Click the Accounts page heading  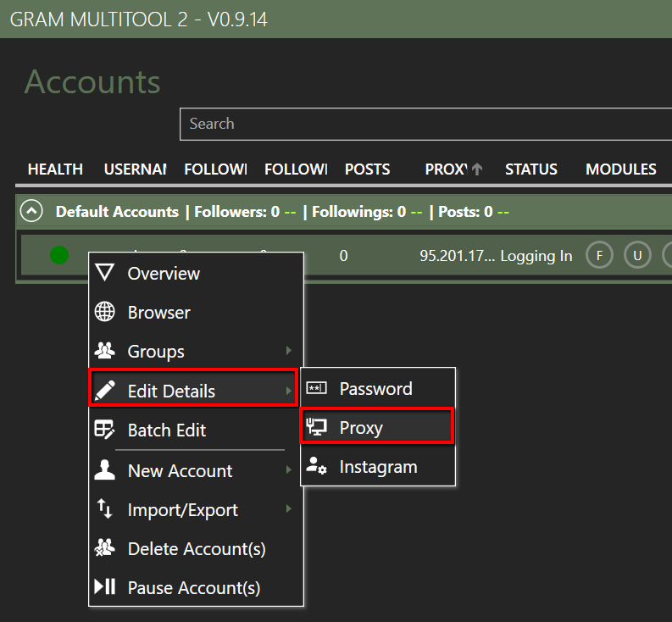pyautogui.click(x=92, y=81)
